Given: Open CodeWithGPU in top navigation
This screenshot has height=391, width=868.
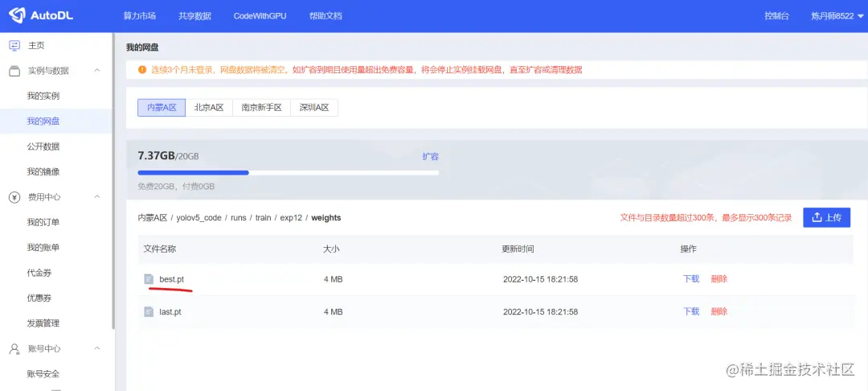Looking at the screenshot, I should 260,16.
